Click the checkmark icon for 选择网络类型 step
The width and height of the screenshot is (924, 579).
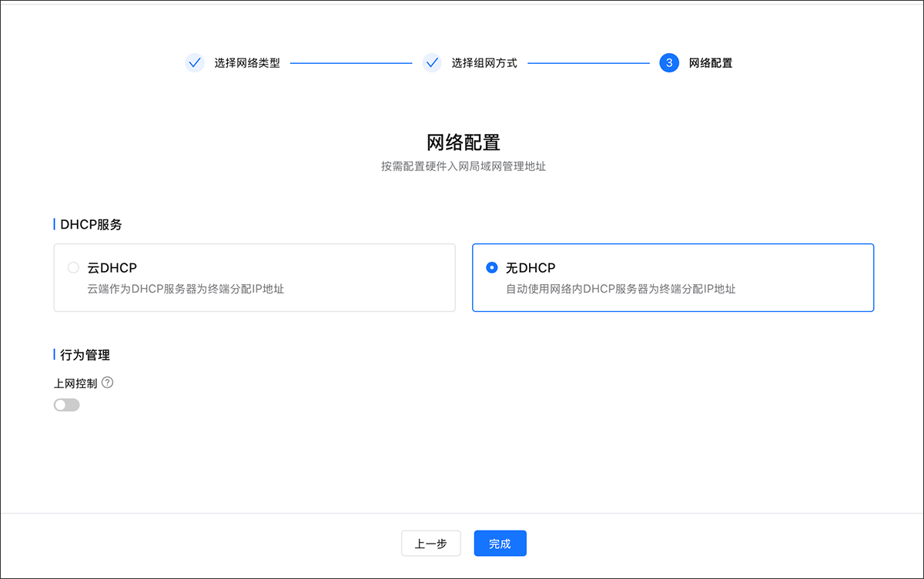point(195,63)
